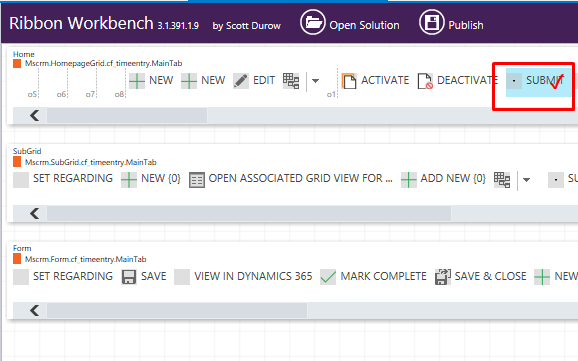This screenshot has height=361, width=578.
Task: Click Mscrm.HomepageGrid.cf_timeentry.MainTab text
Action: tap(104, 63)
